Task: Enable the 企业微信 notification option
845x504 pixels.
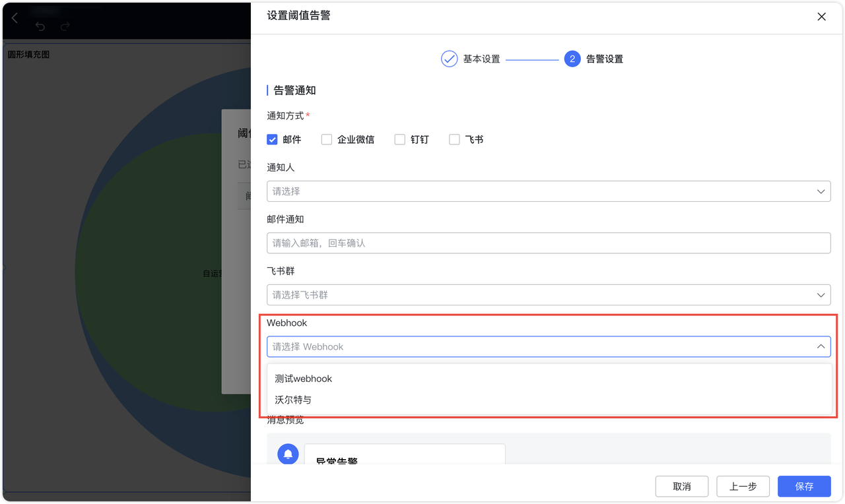Action: tap(326, 139)
